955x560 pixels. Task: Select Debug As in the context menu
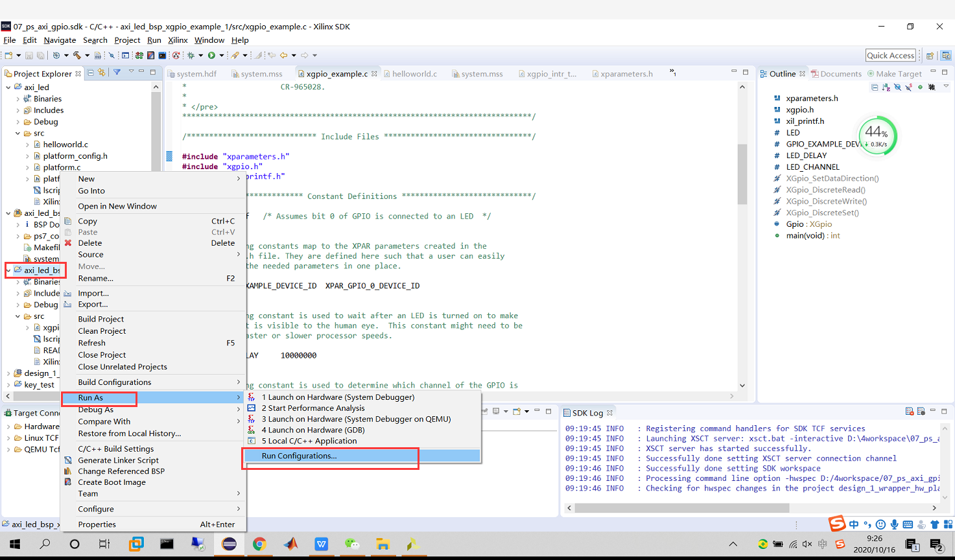point(152,410)
